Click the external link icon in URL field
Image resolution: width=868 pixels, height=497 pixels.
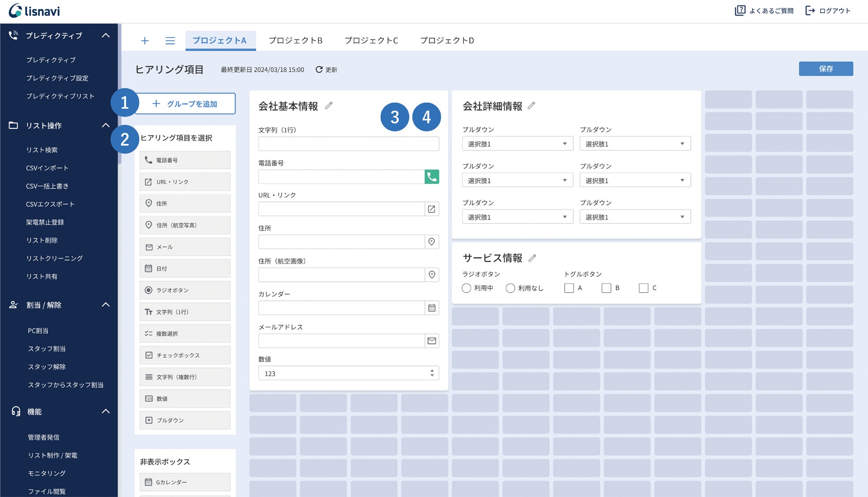tap(432, 209)
